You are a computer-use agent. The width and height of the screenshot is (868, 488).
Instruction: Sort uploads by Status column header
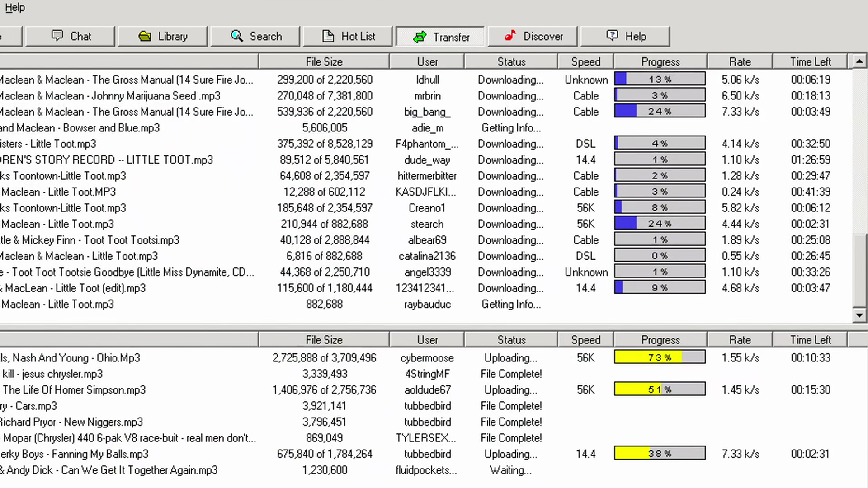tap(511, 340)
